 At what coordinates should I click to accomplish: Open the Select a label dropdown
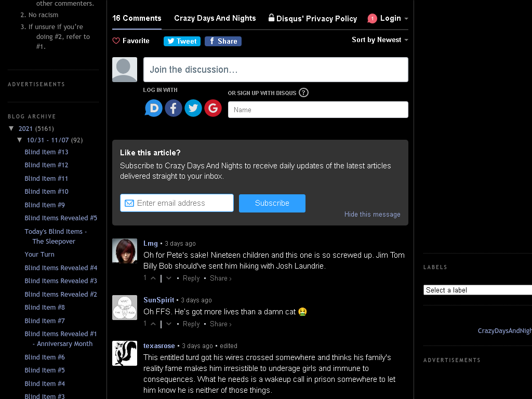(x=477, y=290)
